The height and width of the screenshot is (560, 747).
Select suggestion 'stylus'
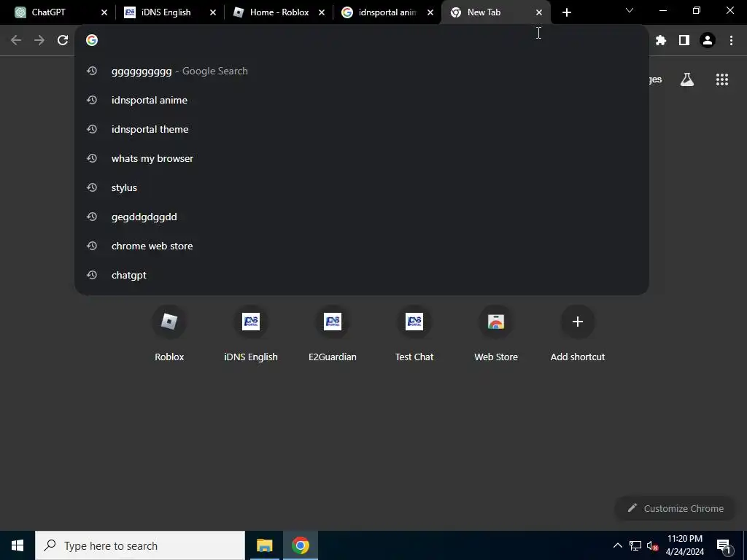[x=362, y=187]
